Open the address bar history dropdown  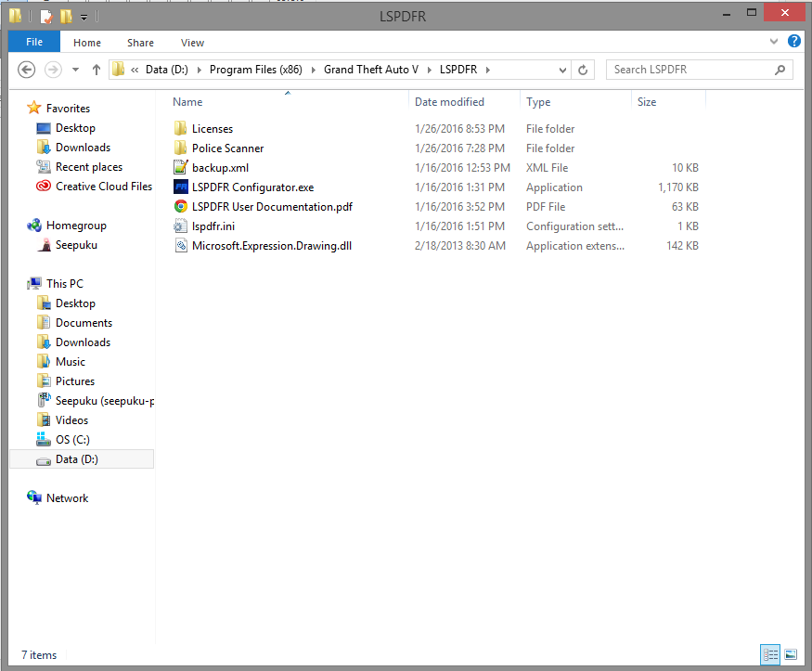562,70
